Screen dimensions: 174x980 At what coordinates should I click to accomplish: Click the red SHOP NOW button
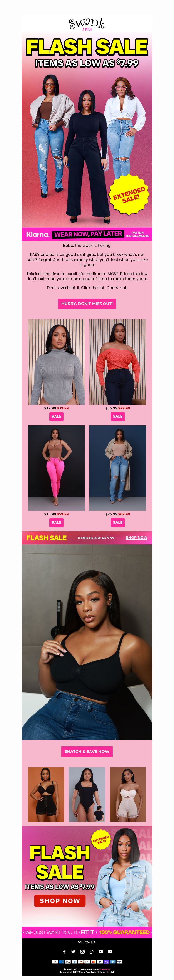point(60,900)
